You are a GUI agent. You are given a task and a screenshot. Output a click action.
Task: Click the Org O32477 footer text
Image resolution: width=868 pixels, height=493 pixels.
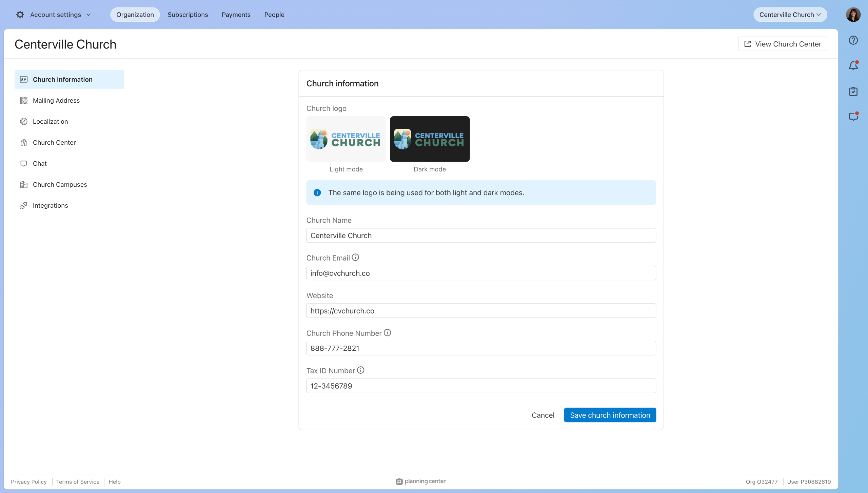[762, 482]
